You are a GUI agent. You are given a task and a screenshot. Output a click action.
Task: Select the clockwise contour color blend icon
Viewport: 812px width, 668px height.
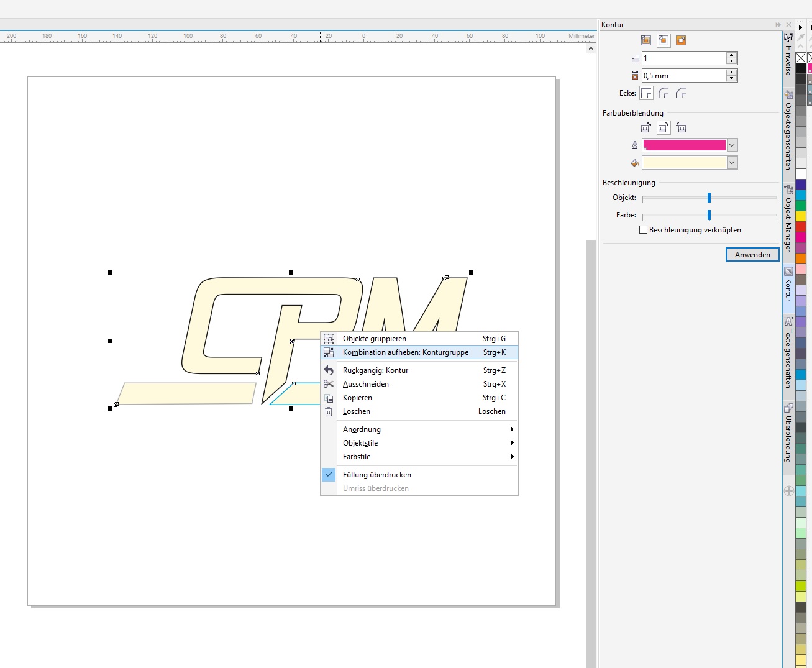[664, 128]
